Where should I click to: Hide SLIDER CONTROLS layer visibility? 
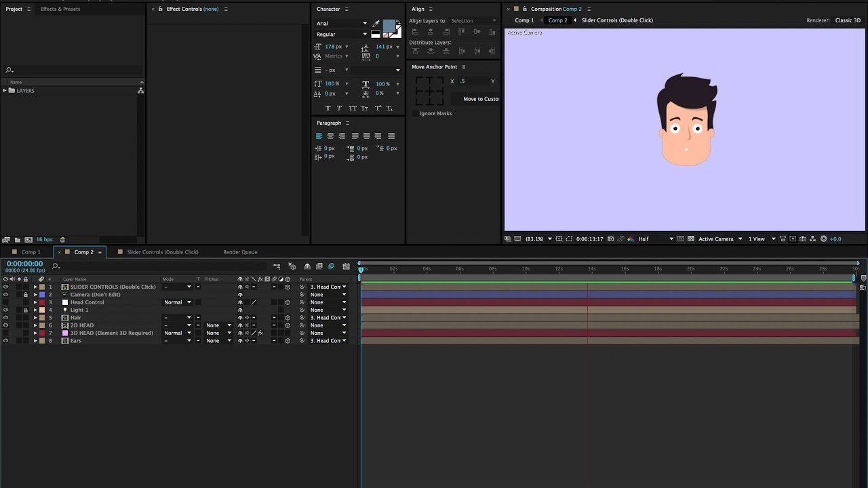[5, 287]
